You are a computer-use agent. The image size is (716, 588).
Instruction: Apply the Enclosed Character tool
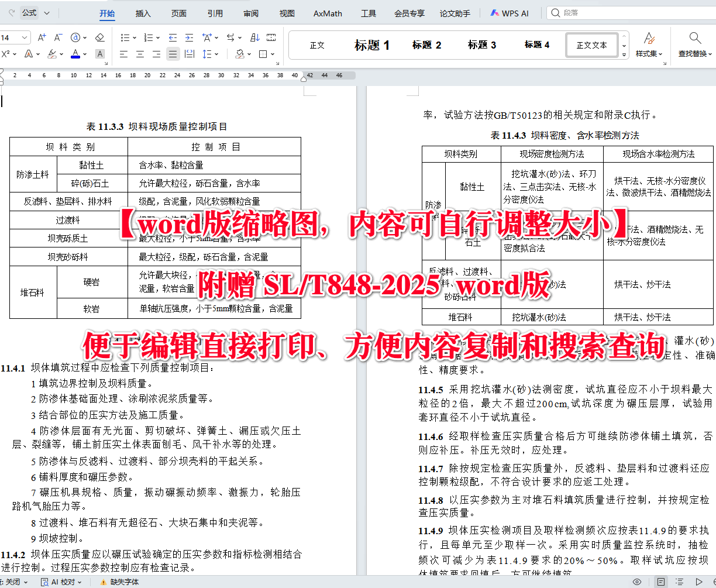click(x=77, y=37)
